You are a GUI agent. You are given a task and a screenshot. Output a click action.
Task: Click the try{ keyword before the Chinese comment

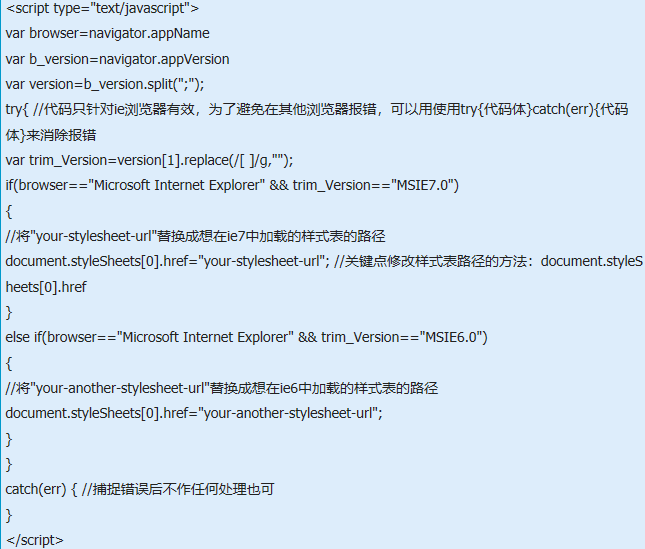point(16,109)
